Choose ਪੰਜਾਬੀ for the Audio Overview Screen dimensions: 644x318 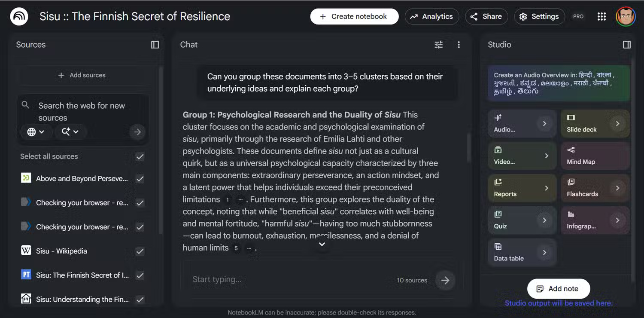tap(600, 83)
